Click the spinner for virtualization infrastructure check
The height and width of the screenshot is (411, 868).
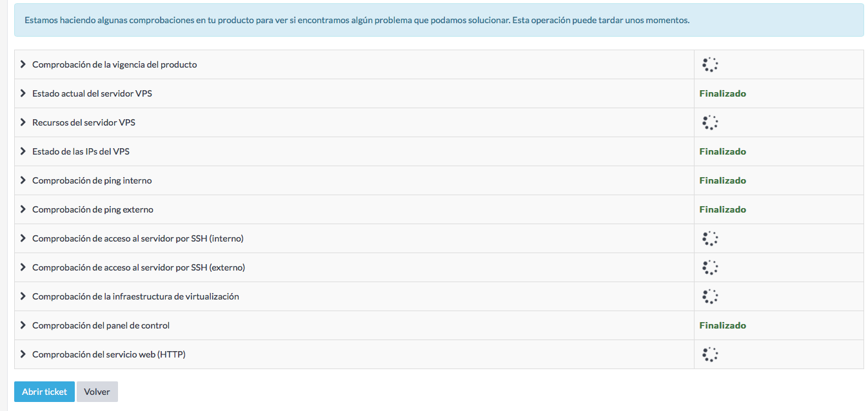pos(709,296)
